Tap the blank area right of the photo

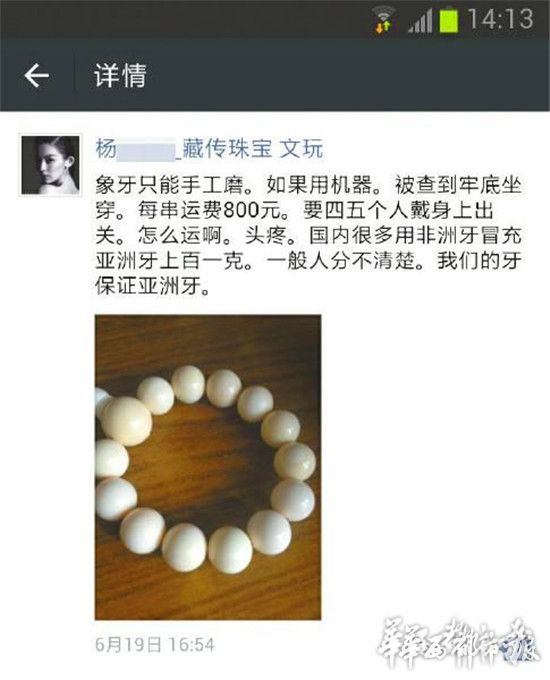pos(434,467)
